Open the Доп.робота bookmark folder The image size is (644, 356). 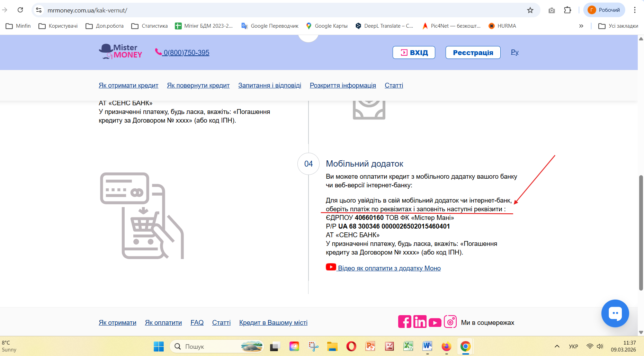tap(105, 26)
